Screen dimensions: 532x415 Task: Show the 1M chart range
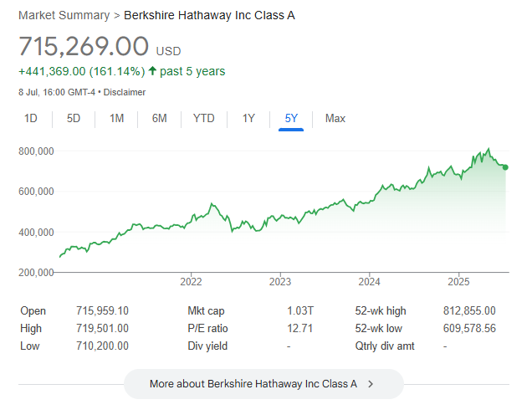click(x=116, y=119)
